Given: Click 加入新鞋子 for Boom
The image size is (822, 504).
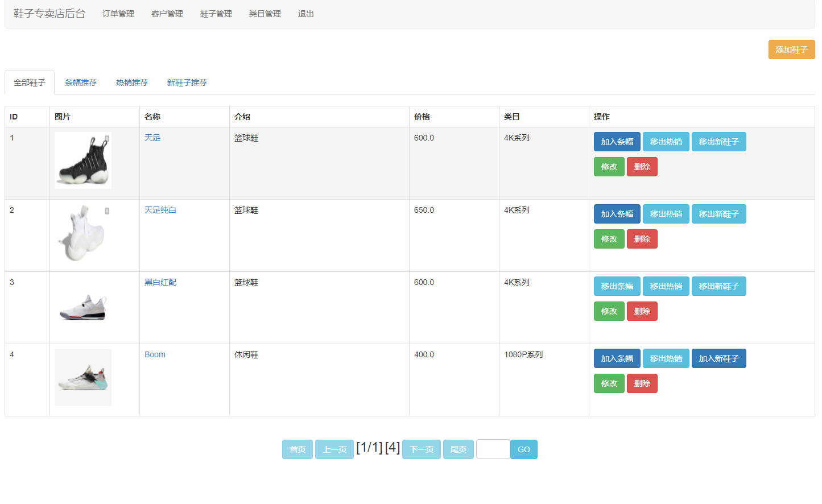Looking at the screenshot, I should [718, 358].
